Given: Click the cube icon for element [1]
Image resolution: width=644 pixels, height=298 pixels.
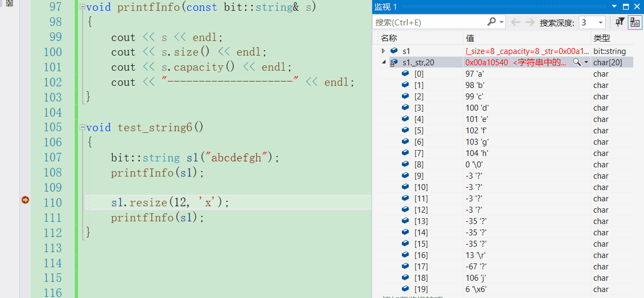Looking at the screenshot, I should coord(406,85).
